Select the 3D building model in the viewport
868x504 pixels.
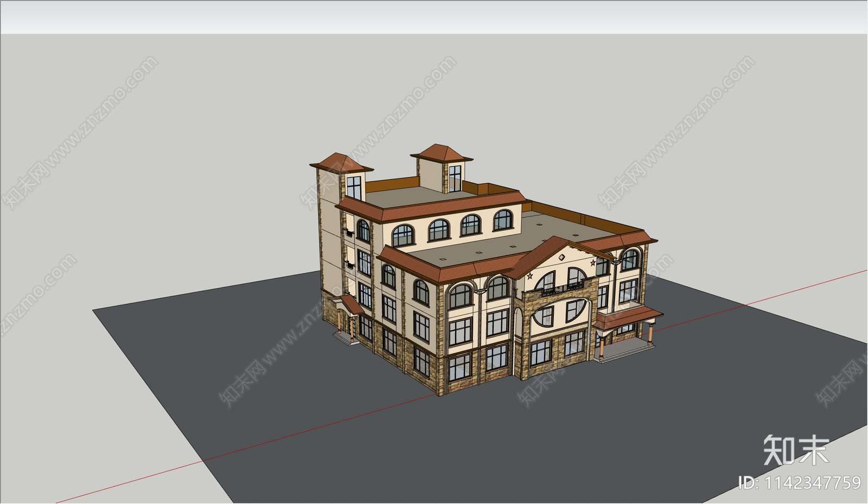(x=483, y=270)
